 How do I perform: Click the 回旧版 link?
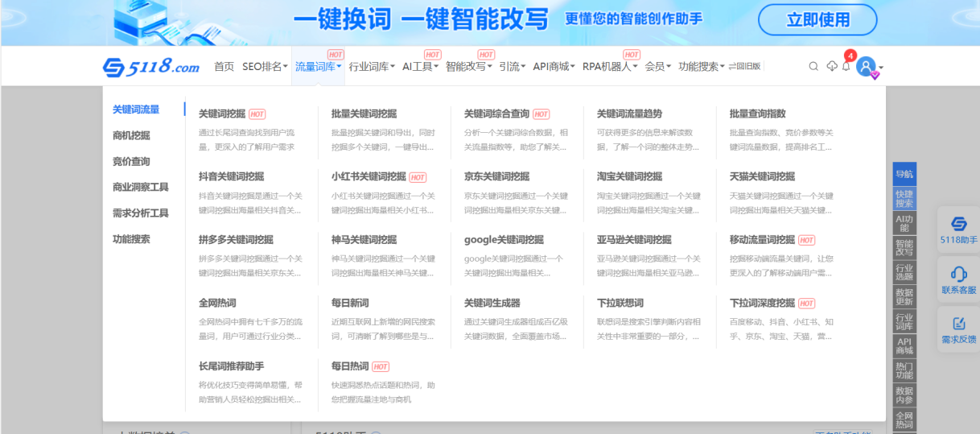point(744,67)
